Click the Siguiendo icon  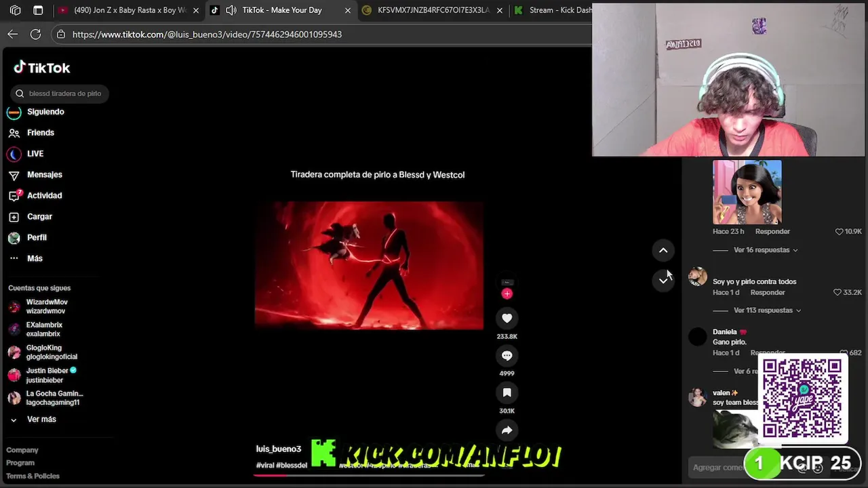[x=14, y=113]
